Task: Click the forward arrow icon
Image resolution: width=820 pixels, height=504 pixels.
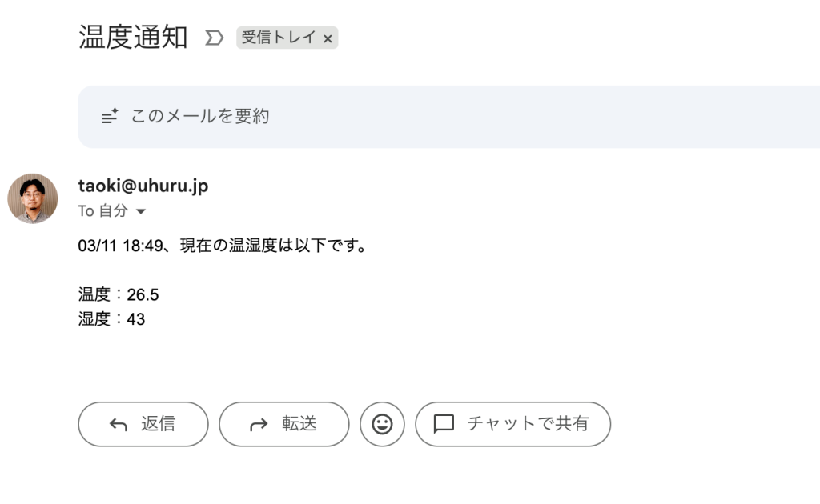Action: tap(259, 425)
